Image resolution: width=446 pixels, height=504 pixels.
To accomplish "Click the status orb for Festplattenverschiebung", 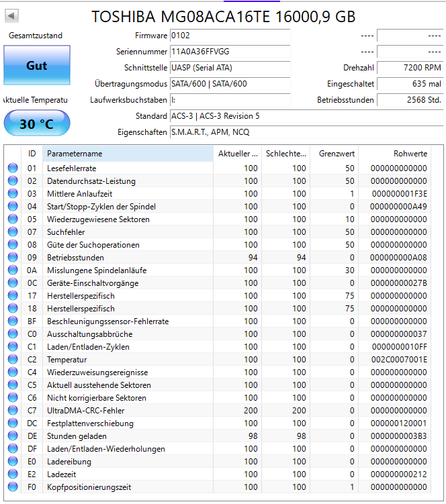I will 13,423.
